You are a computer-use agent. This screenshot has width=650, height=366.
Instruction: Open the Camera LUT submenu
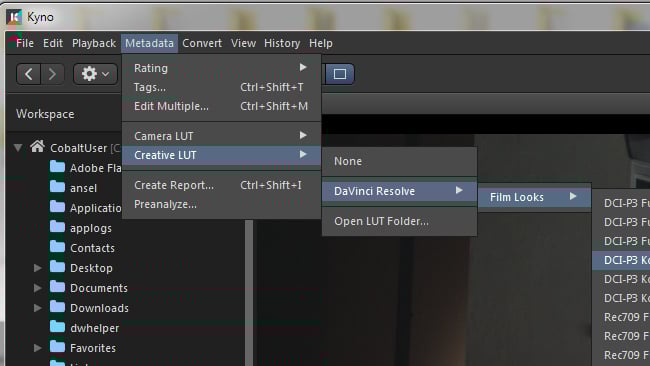pos(221,136)
